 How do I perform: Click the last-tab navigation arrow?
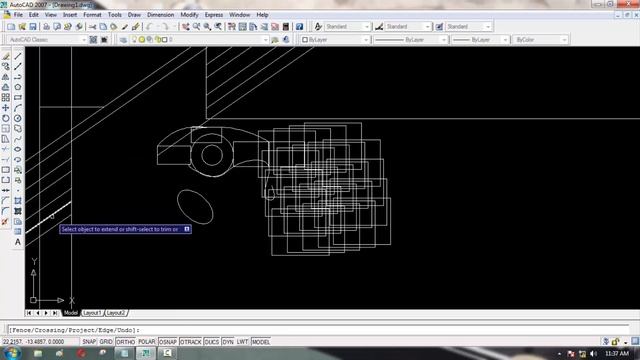coord(55,313)
